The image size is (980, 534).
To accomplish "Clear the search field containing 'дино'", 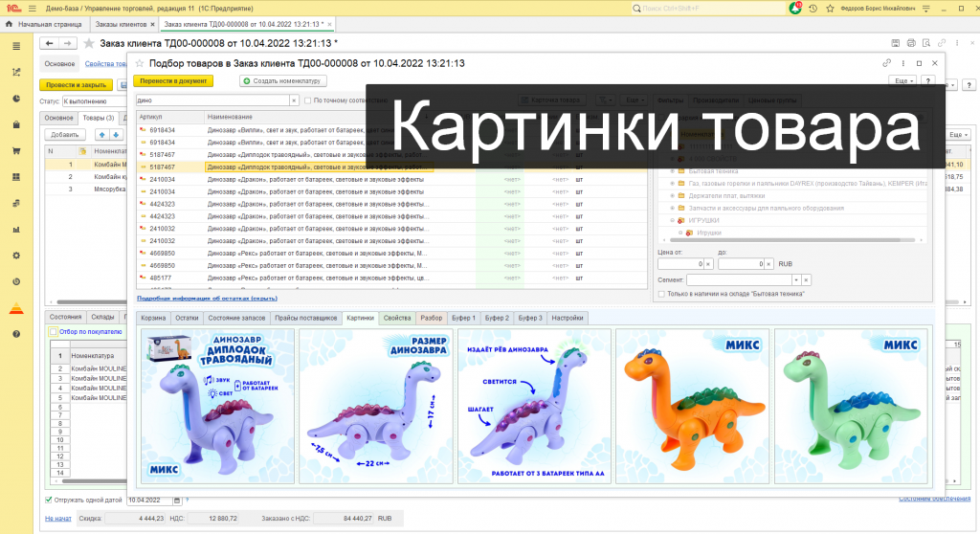I will [293, 100].
